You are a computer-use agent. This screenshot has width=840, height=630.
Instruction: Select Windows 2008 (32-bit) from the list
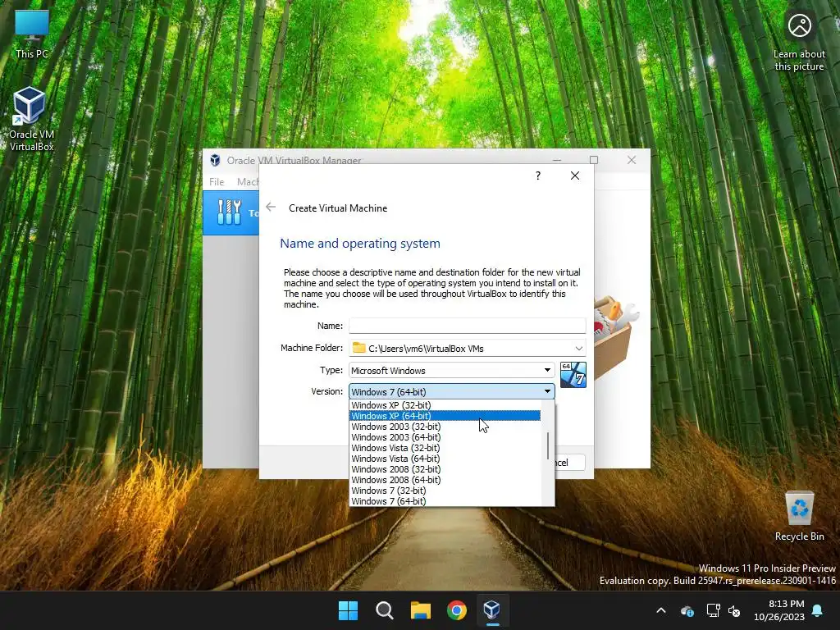(x=445, y=470)
